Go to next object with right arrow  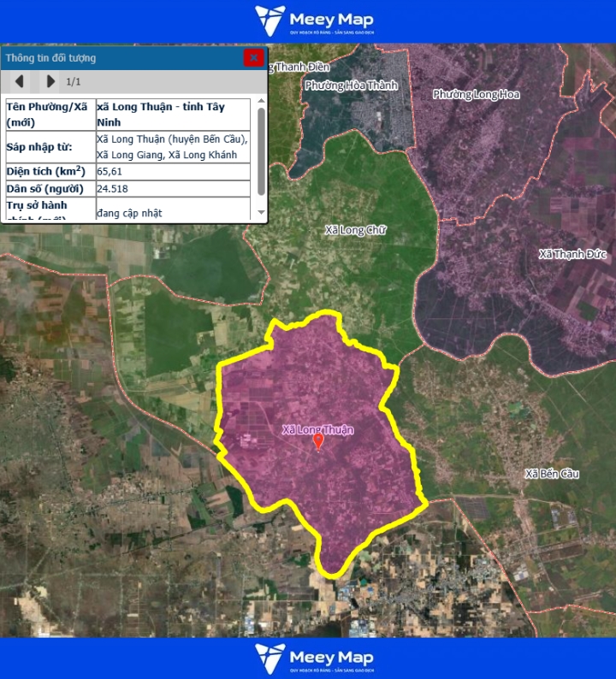tap(50, 81)
